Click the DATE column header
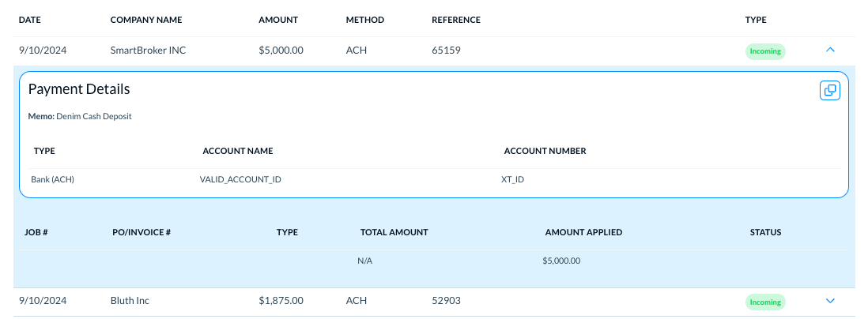 [30, 20]
